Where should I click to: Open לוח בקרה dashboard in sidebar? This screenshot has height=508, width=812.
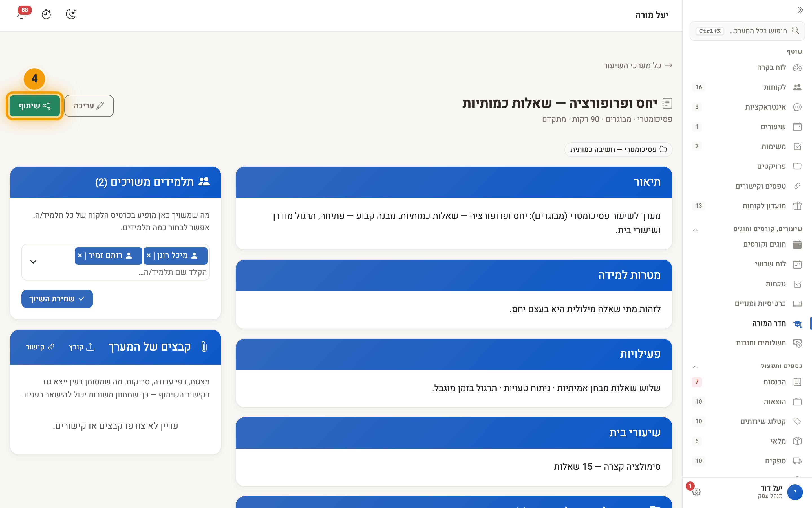pos(747,67)
